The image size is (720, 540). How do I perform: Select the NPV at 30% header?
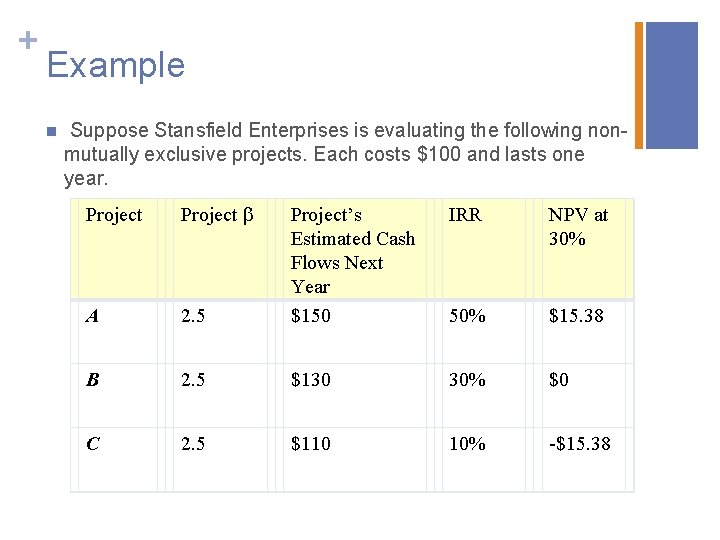(x=578, y=226)
